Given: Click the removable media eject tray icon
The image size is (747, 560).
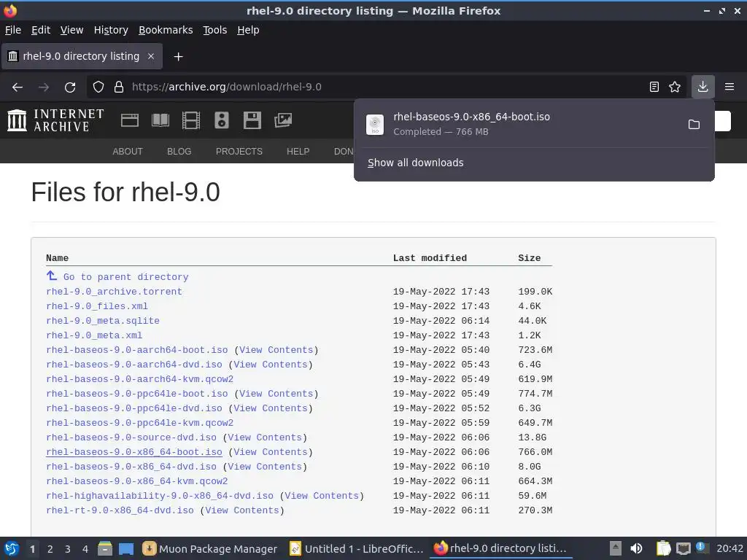Looking at the screenshot, I should coord(616,548).
